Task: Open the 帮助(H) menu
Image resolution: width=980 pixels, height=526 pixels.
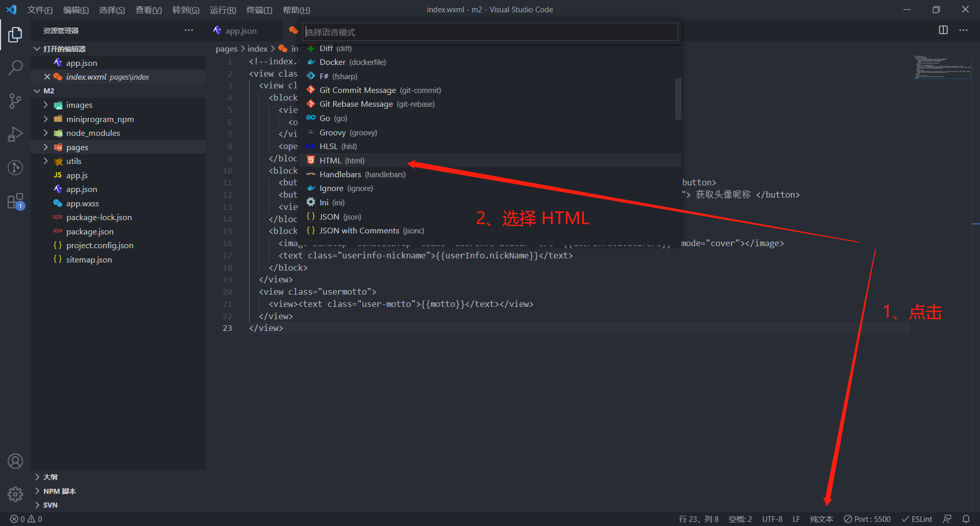Action: coord(296,10)
